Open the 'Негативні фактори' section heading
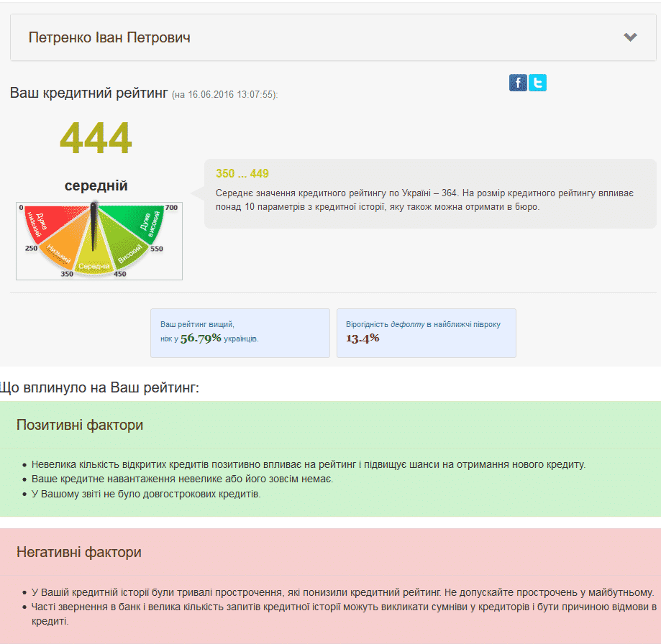This screenshot has width=661, height=644. pos(79,552)
